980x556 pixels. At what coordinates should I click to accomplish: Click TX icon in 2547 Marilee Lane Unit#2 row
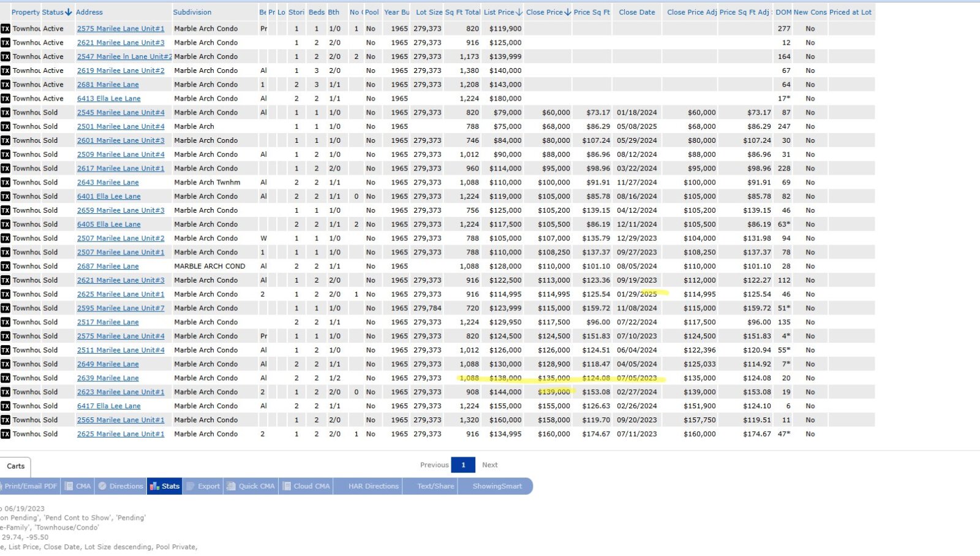click(x=6, y=56)
